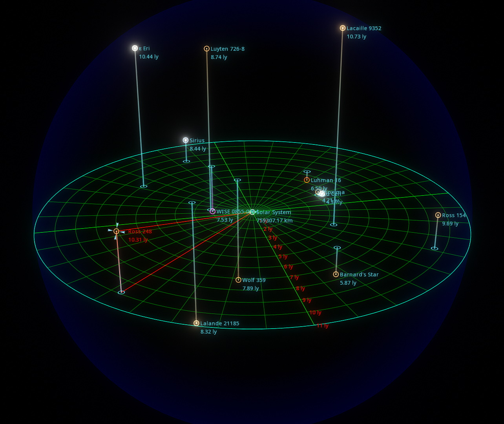Screen dimensions: 504x424
Task: Click the "Ross 154" name label
Action: [454, 215]
